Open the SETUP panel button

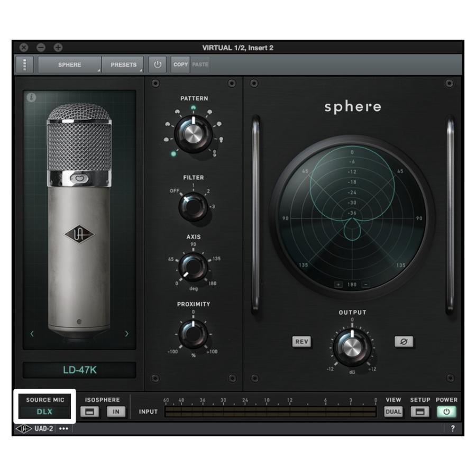click(x=420, y=411)
